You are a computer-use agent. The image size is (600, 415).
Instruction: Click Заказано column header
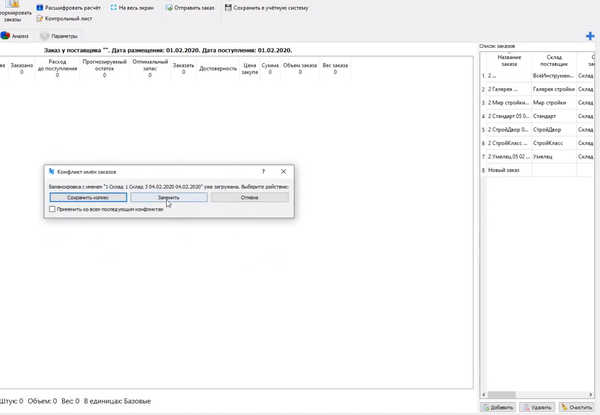(21, 68)
